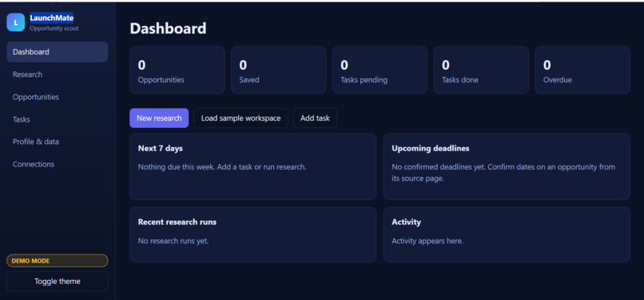Click the Upcoming deadlines heading
644x300 pixels.
click(431, 148)
